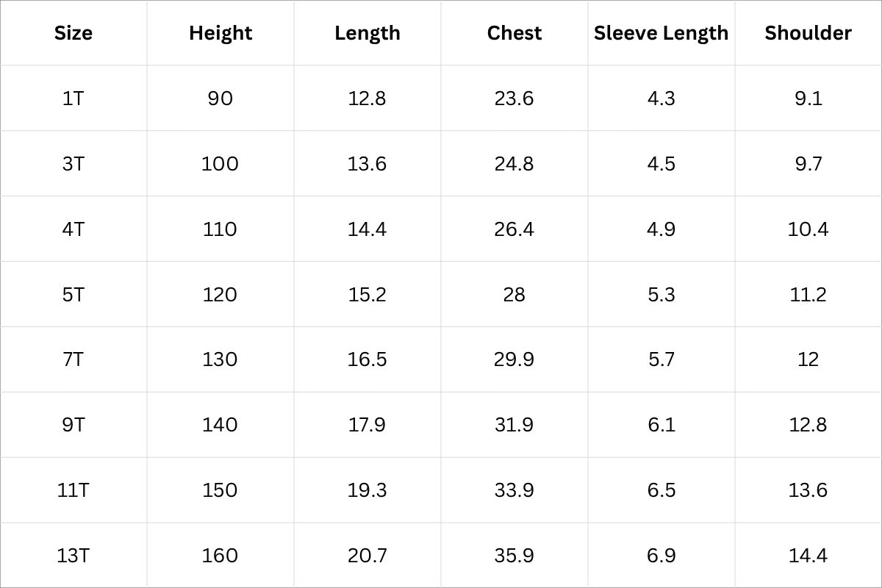Click the 11T size cell

[x=73, y=490]
